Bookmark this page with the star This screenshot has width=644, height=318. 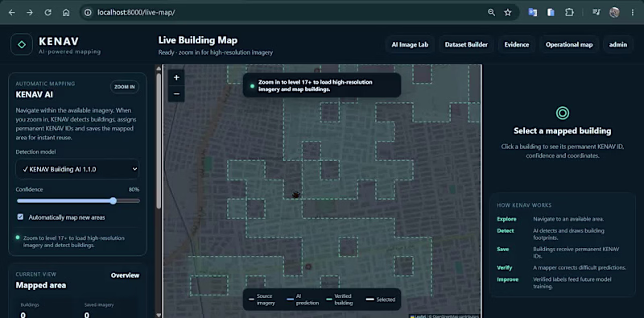pos(508,12)
